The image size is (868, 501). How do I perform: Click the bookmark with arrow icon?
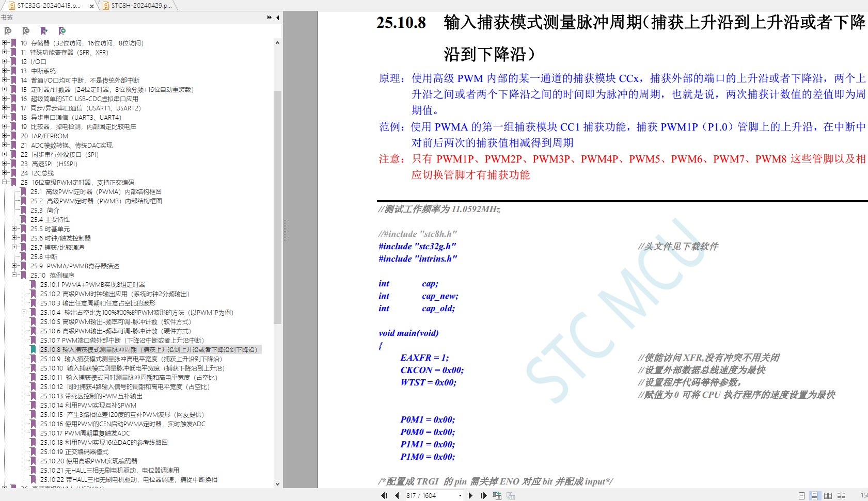pos(44,31)
